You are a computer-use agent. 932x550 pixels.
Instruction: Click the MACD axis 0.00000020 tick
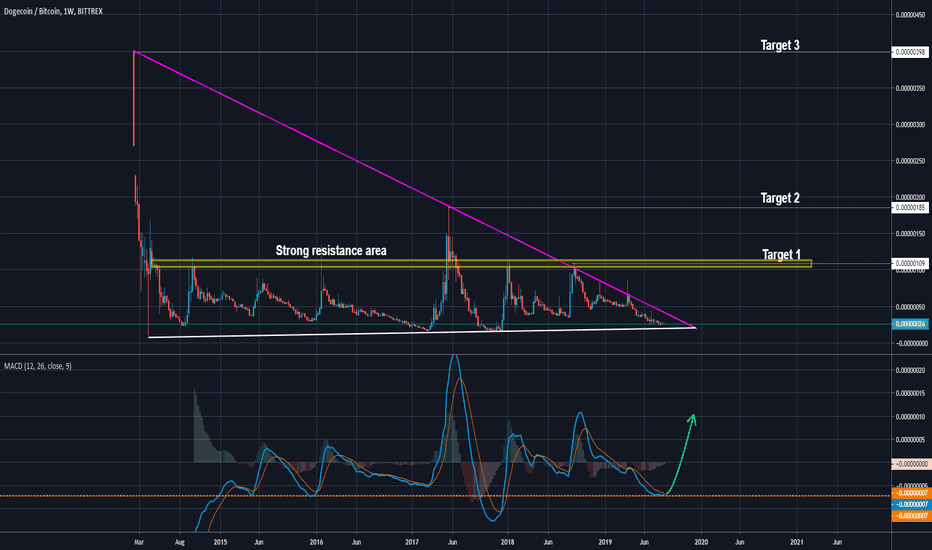coord(911,370)
